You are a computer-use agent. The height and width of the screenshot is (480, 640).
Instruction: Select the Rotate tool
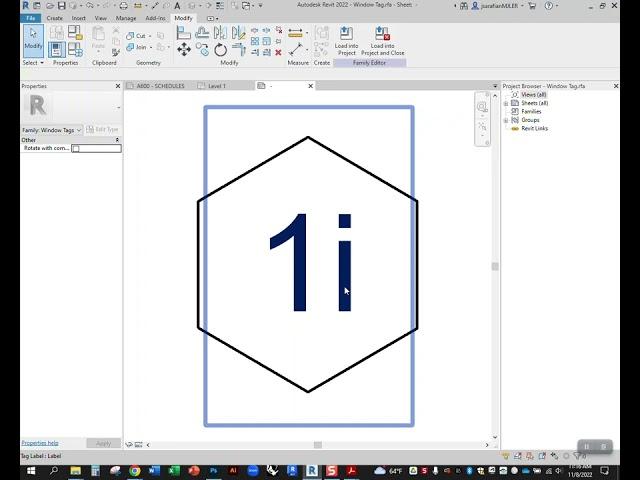[x=220, y=50]
